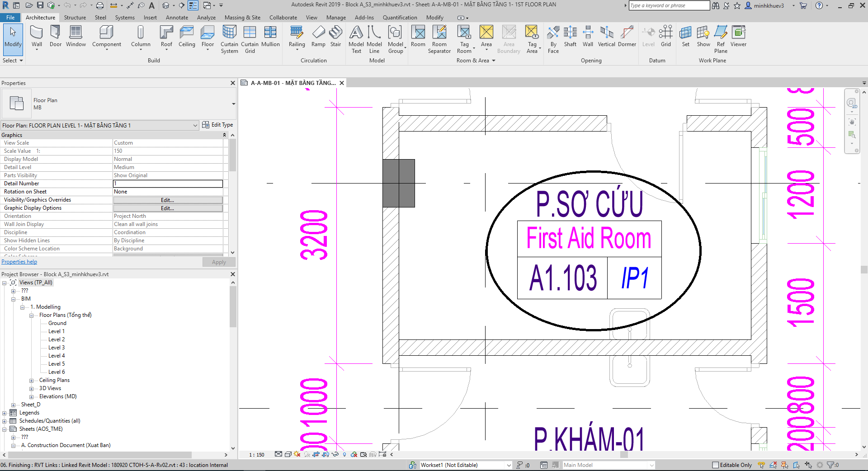This screenshot has width=868, height=471.
Task: Switch to the Annotate ribbon tab
Action: click(177, 18)
